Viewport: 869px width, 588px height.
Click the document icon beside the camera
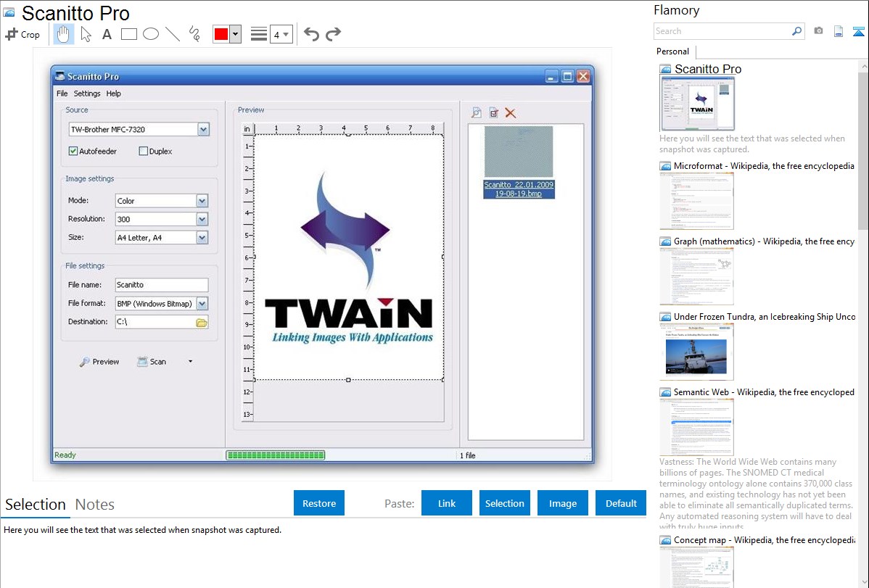839,31
